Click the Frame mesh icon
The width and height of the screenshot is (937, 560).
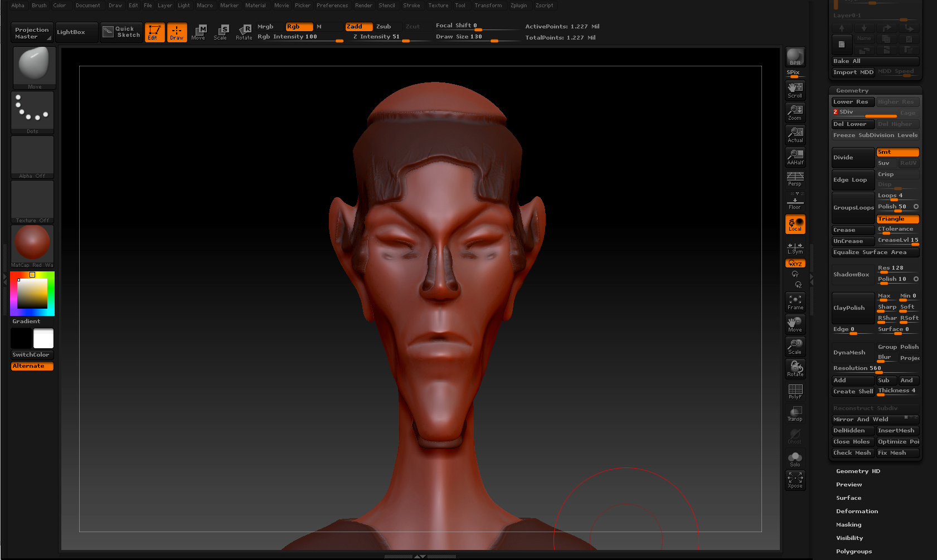(x=795, y=301)
